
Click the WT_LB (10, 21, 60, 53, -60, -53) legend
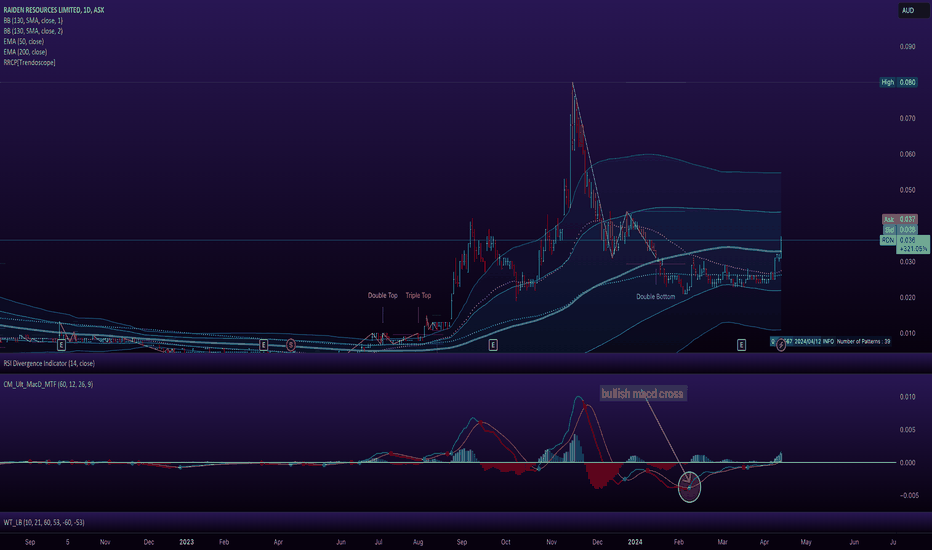pyautogui.click(x=44, y=523)
